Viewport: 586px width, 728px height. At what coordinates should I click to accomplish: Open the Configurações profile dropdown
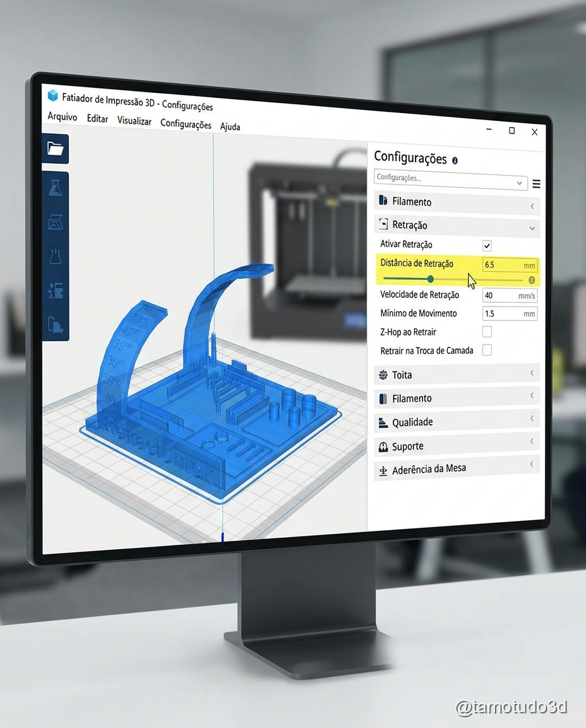(450, 179)
